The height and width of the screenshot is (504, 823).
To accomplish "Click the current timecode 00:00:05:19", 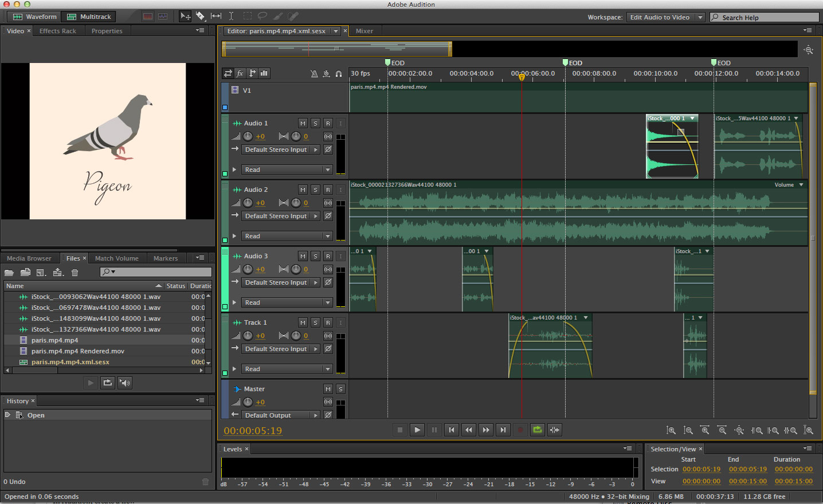I will pyautogui.click(x=253, y=431).
